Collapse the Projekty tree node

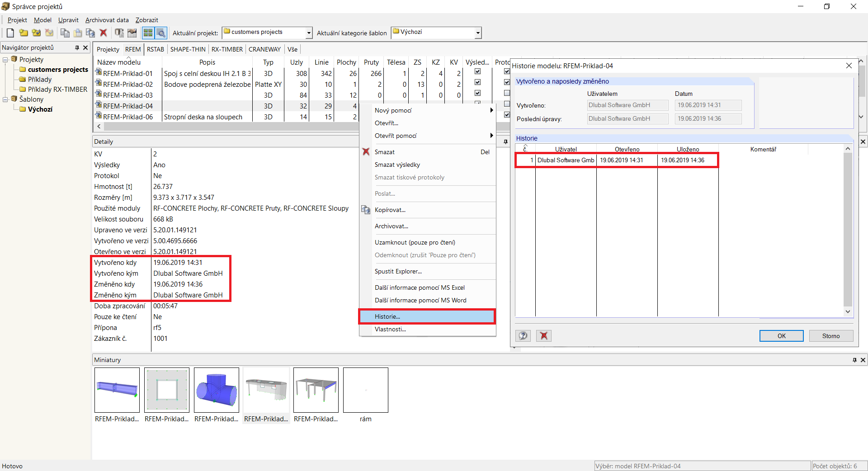point(5,60)
